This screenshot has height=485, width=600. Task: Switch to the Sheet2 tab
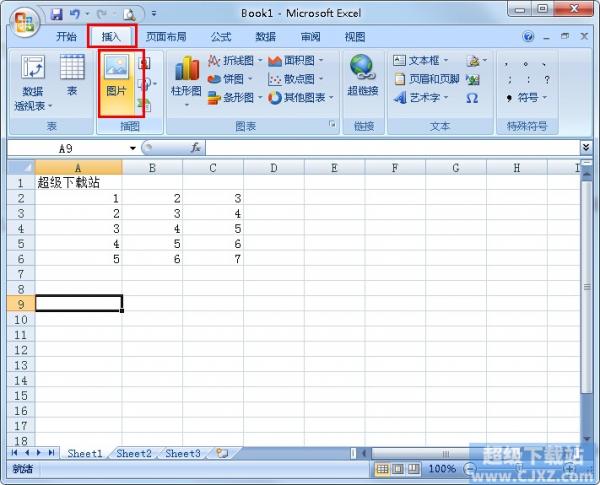click(x=134, y=454)
